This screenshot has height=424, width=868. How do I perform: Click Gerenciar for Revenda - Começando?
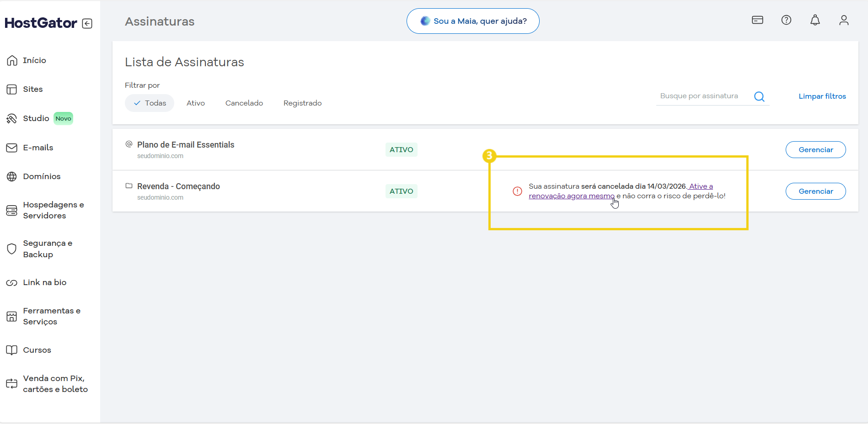click(816, 191)
